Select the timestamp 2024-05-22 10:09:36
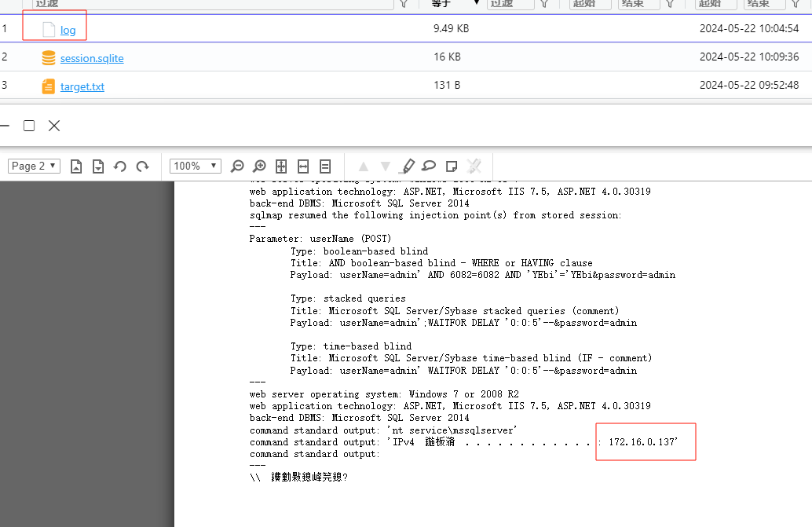The height and width of the screenshot is (527, 812). pos(749,57)
